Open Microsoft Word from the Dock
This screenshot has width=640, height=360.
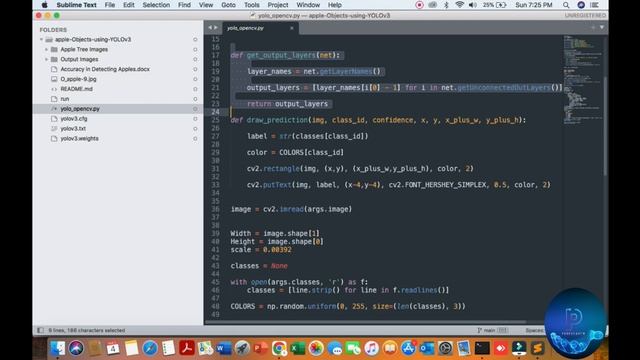[223, 348]
